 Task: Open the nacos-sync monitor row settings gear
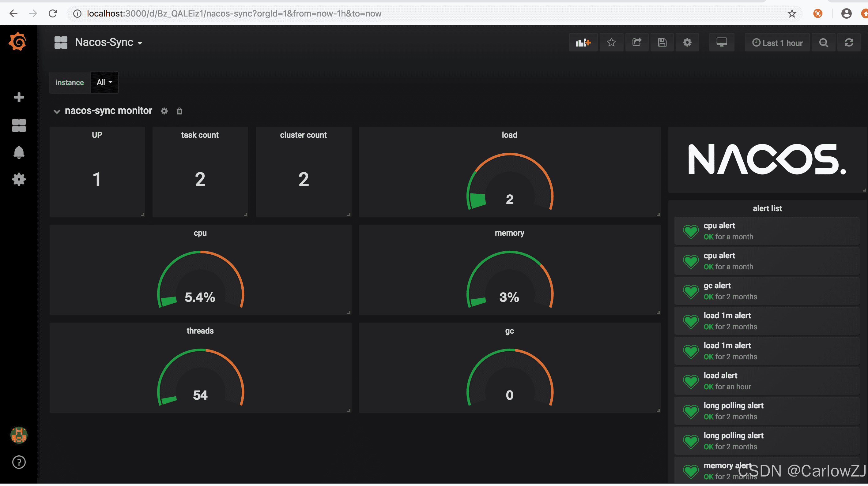[164, 111]
